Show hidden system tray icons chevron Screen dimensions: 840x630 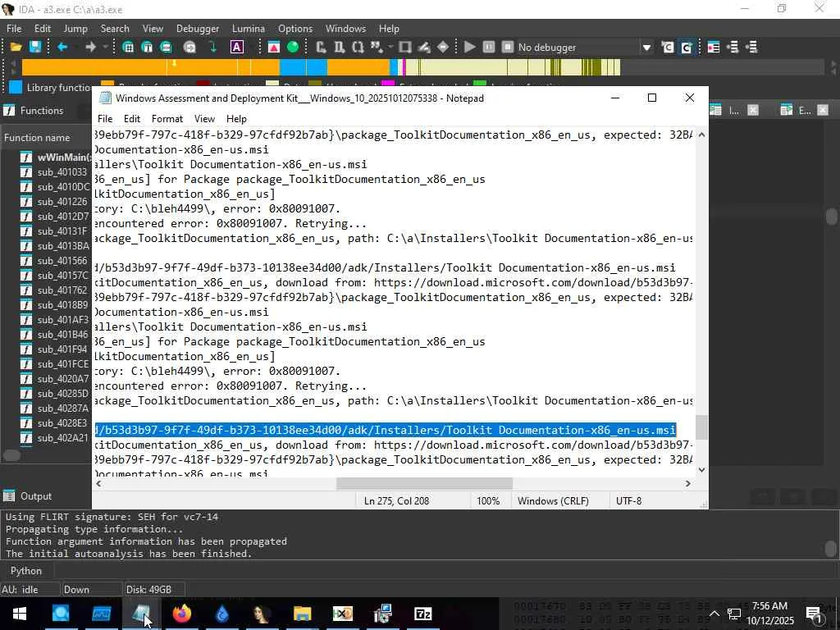[714, 614]
